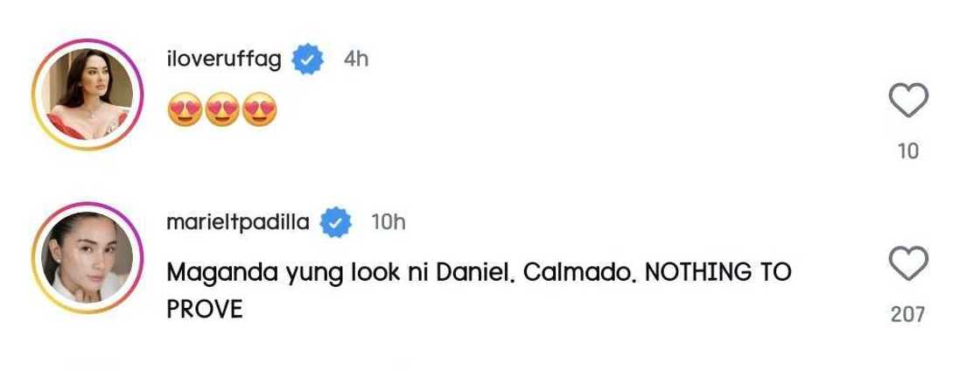Image resolution: width=980 pixels, height=370 pixels.
Task: Click the last heart-eyes emoji
Action: pyautogui.click(x=260, y=112)
